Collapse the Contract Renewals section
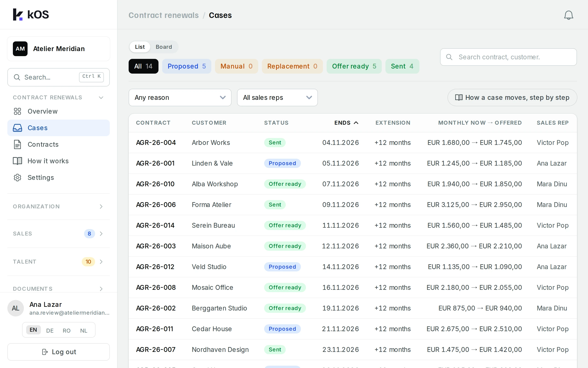 [x=59, y=97]
